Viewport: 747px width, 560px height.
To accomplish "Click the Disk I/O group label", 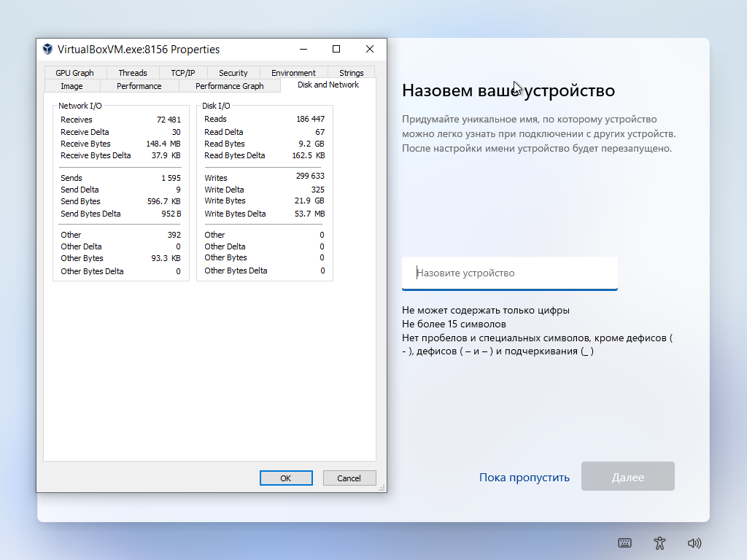I will 216,106.
